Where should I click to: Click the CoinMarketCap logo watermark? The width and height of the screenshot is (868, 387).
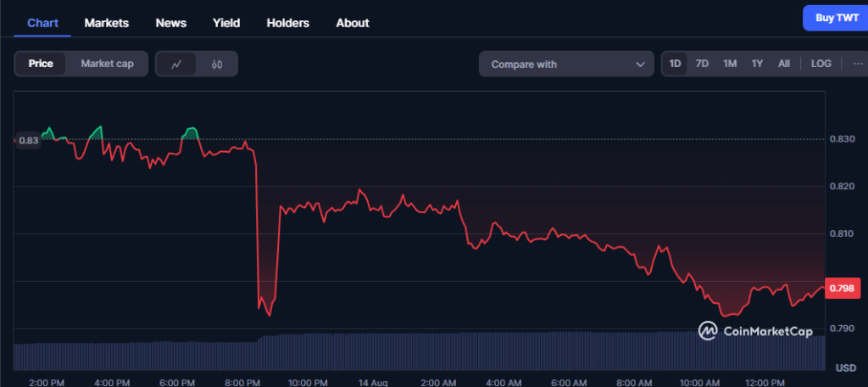(755, 331)
